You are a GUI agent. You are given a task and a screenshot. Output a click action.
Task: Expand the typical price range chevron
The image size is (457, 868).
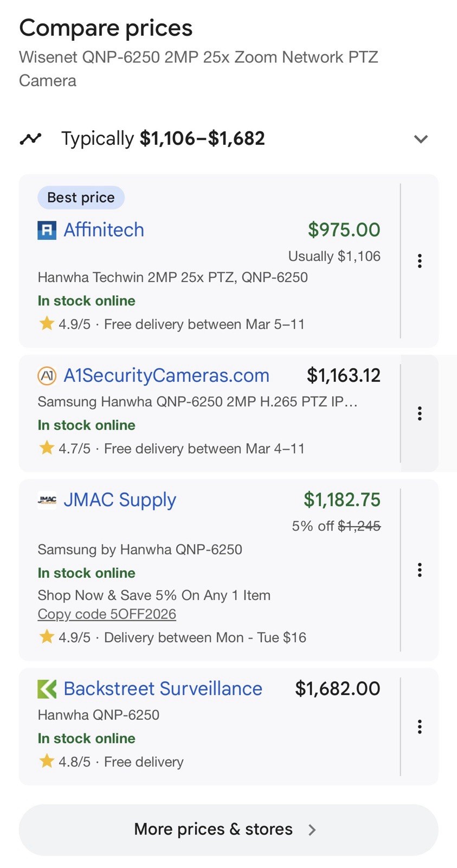(x=421, y=139)
